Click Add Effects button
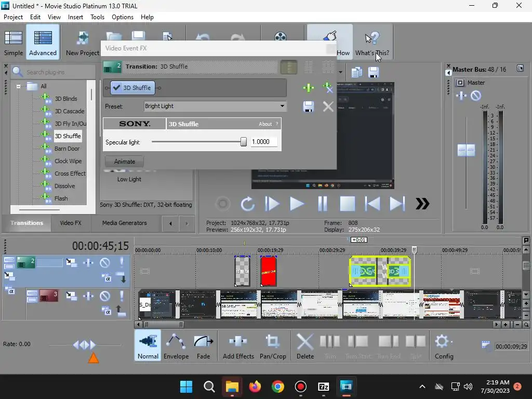The image size is (532, 399). pyautogui.click(x=238, y=345)
